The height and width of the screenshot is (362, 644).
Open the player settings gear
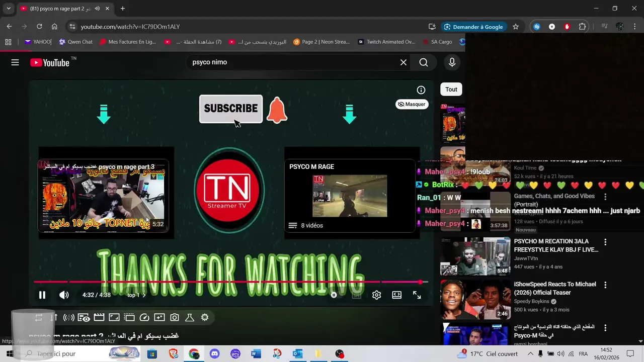coord(376,295)
